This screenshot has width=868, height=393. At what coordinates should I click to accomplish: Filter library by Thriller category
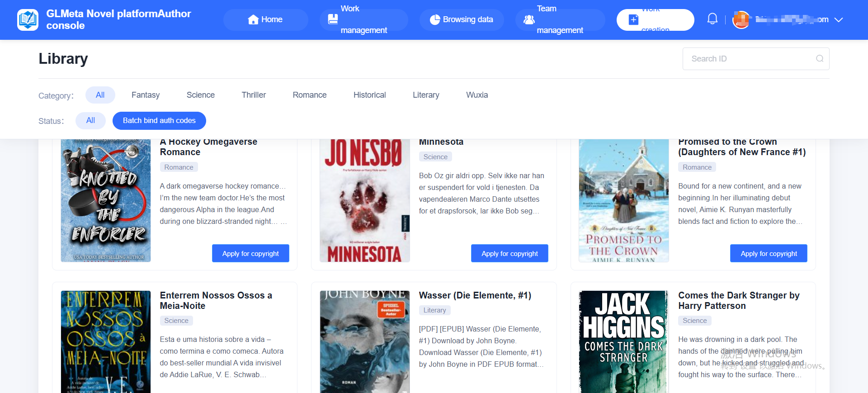click(254, 95)
